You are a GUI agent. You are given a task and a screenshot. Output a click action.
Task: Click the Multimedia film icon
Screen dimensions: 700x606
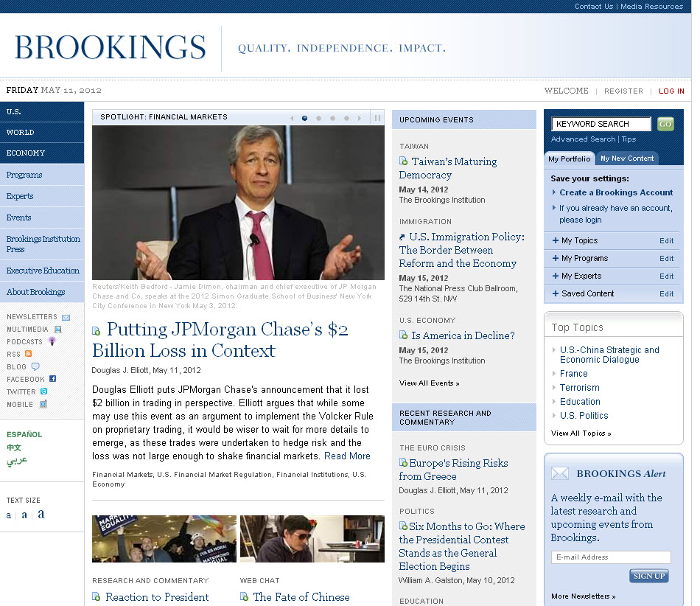coord(57,330)
